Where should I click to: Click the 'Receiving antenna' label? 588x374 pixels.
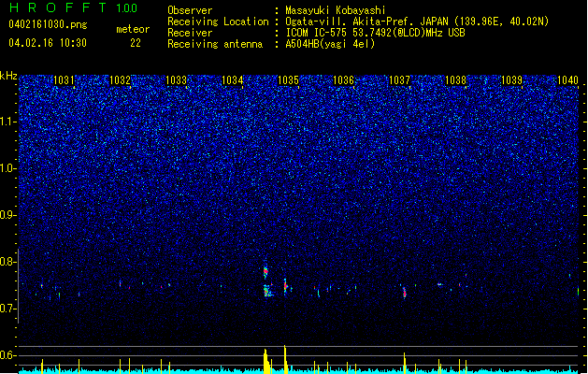click(215, 44)
